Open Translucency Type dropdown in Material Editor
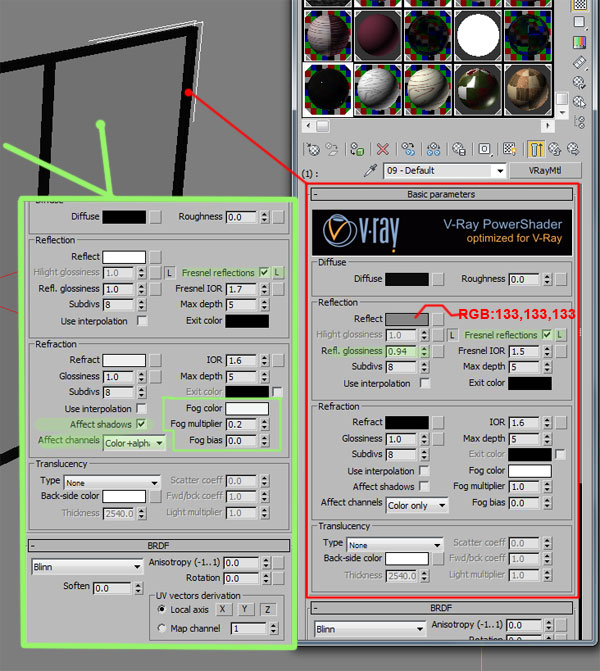This screenshot has height=671, width=600. point(395,545)
